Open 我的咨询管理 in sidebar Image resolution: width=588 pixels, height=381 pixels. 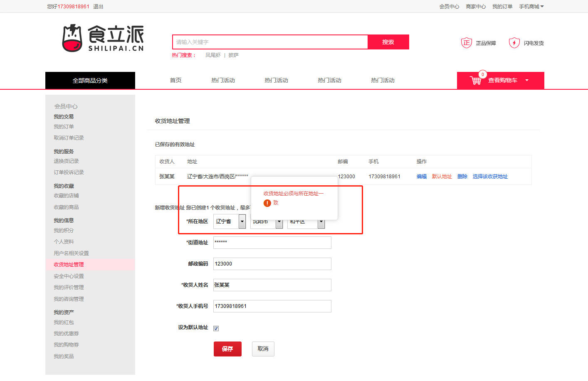[69, 299]
